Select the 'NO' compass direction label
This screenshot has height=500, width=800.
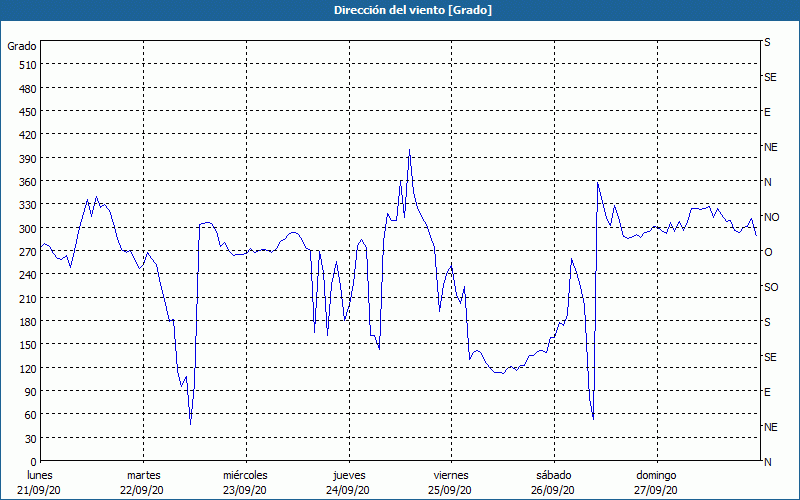(772, 217)
